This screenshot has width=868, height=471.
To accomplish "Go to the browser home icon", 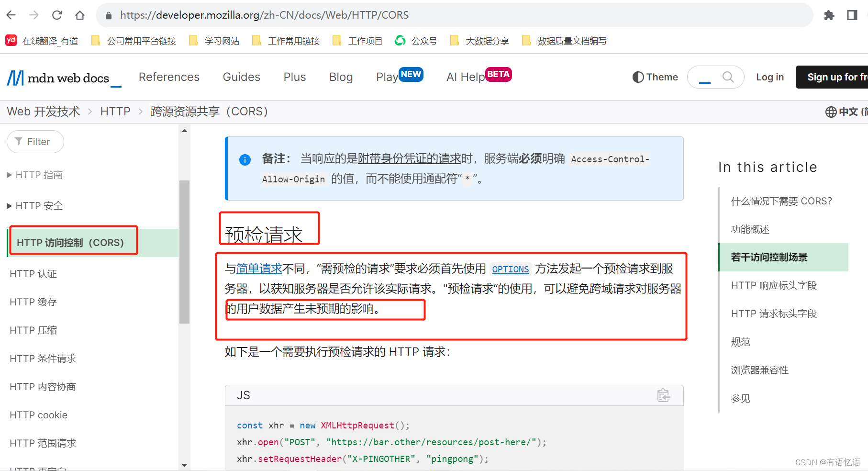I will (80, 15).
